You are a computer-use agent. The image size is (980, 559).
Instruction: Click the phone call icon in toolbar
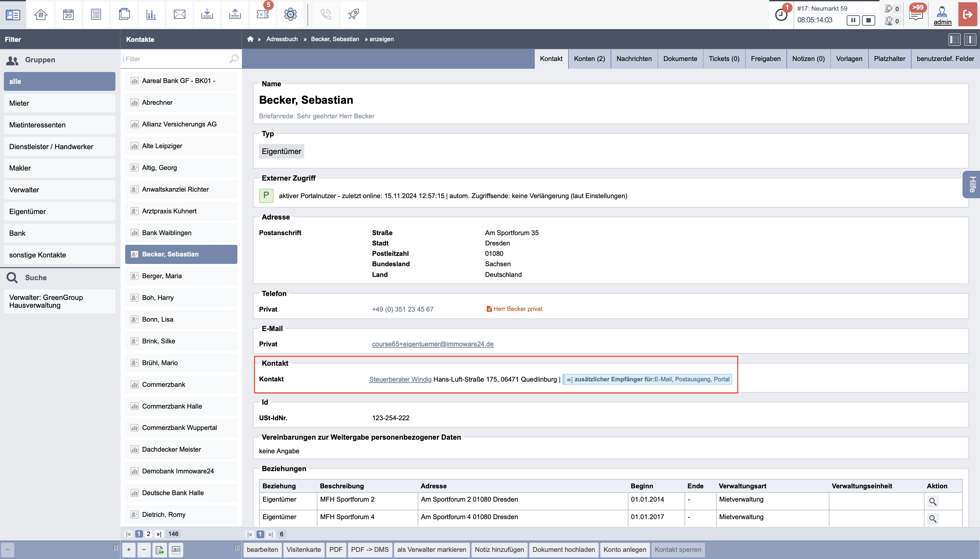(326, 15)
